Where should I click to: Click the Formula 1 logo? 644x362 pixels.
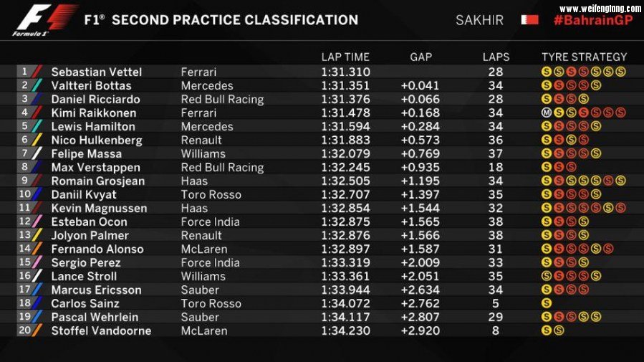[44, 19]
